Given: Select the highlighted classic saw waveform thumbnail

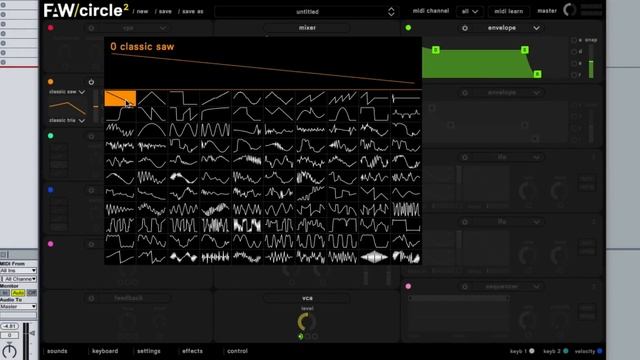Looking at the screenshot, I should [x=120, y=98].
